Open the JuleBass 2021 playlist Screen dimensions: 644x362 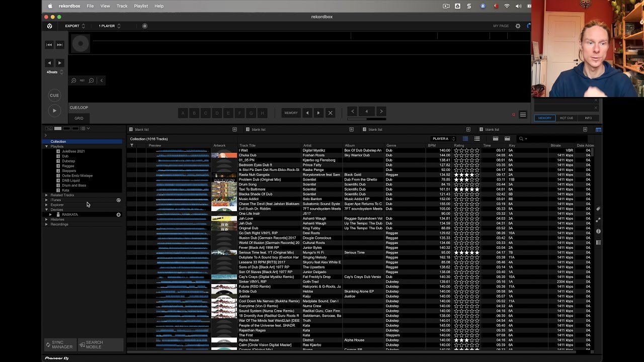[x=73, y=151]
